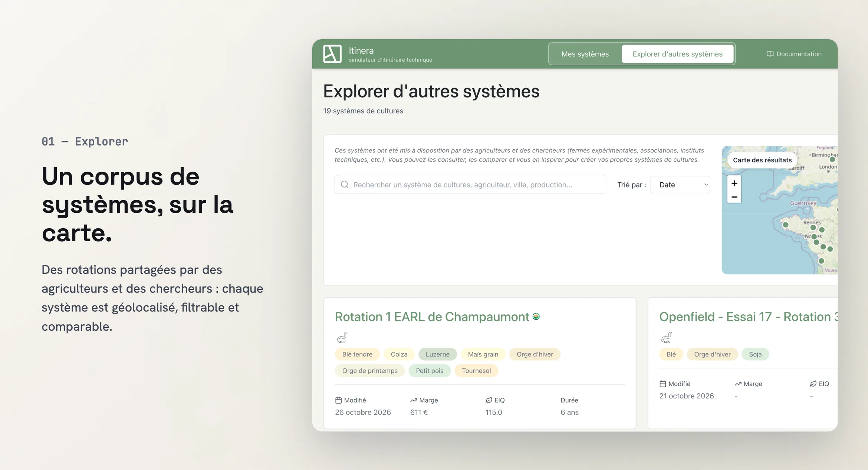The width and height of the screenshot is (868, 470).
Task: Zoom out on the results map
Action: click(734, 197)
